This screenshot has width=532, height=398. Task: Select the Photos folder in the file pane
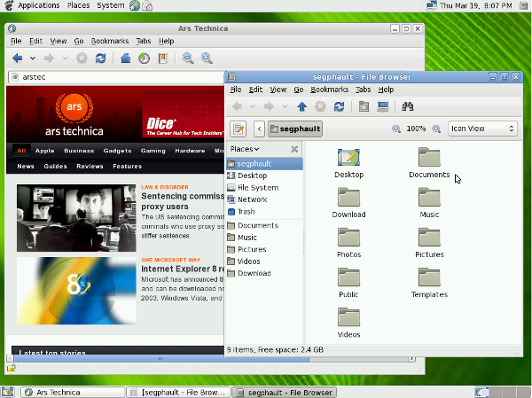(348, 238)
